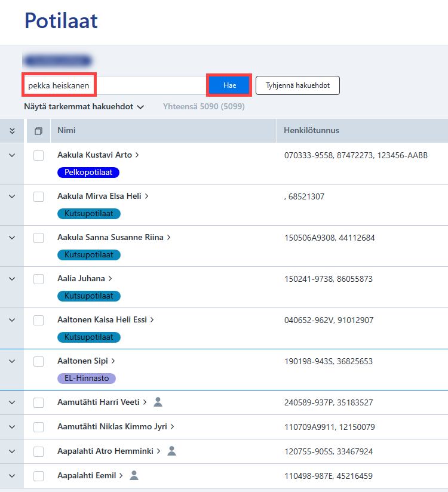The image size is (448, 492).
Task: Expand row for Aakula Sanna Susanne Riina
Action: coord(12,238)
